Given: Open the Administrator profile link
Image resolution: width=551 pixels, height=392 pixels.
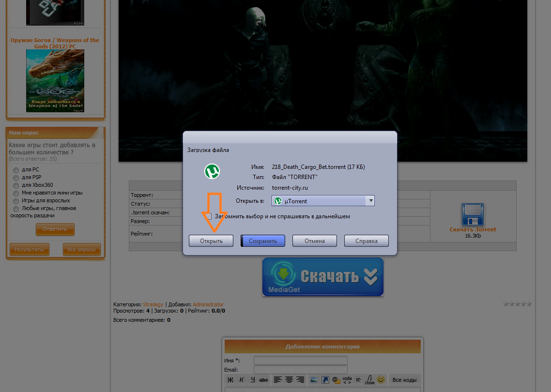Looking at the screenshot, I should point(208,304).
